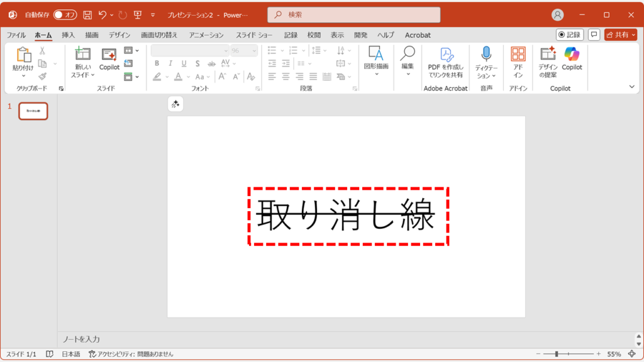Expand the New Slide (新しいスライド) dropdown
This screenshot has width=644, height=362.
point(82,75)
